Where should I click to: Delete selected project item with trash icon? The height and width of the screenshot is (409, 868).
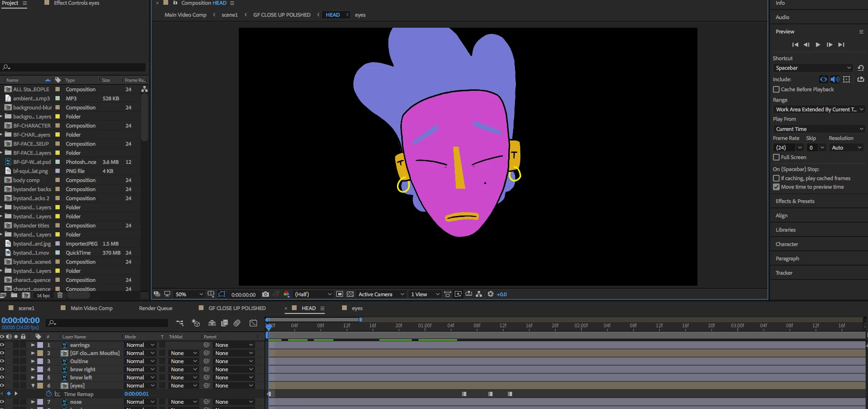pyautogui.click(x=60, y=295)
